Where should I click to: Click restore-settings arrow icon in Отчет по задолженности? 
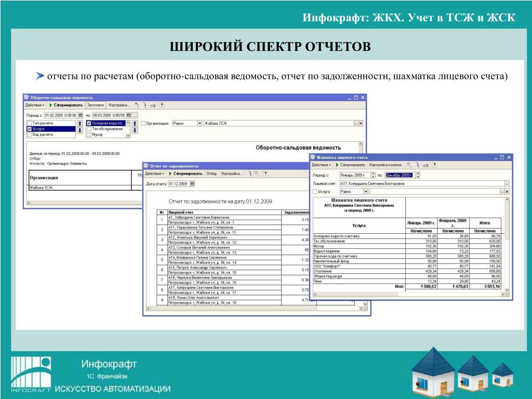[x=250, y=174]
